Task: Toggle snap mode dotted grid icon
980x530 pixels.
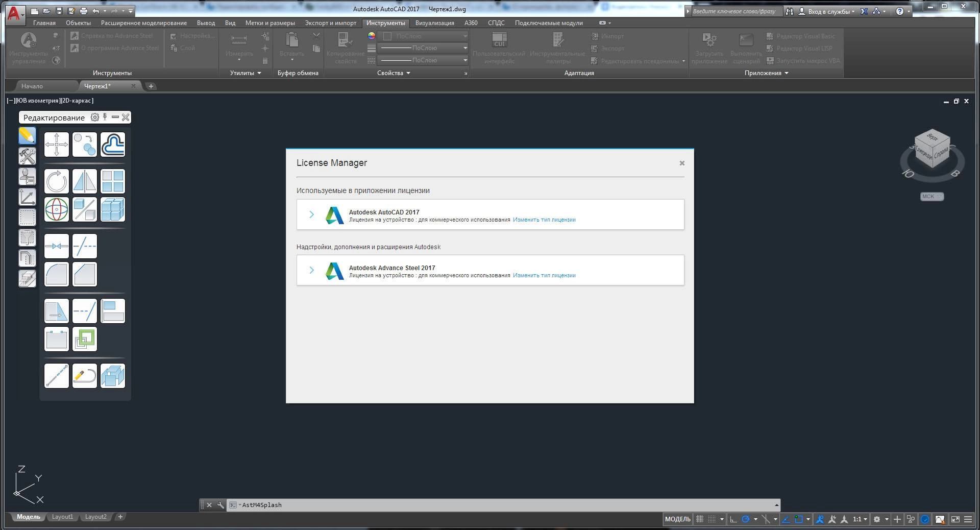Action: 712,519
